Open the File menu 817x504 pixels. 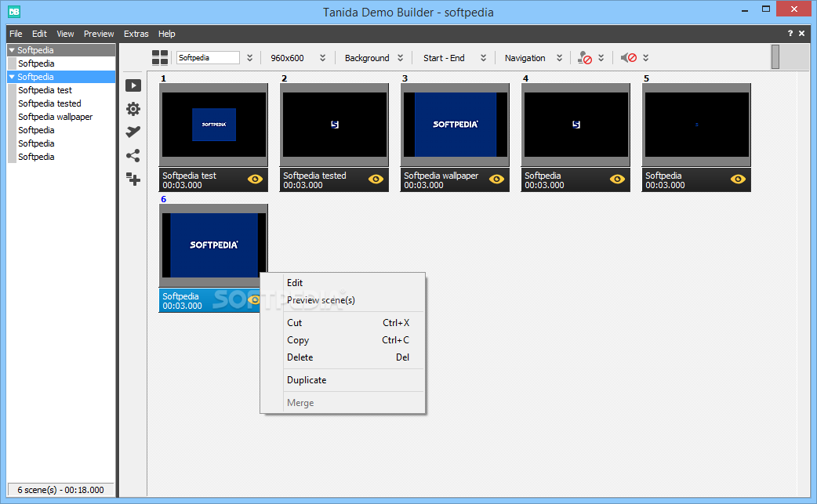(x=16, y=34)
